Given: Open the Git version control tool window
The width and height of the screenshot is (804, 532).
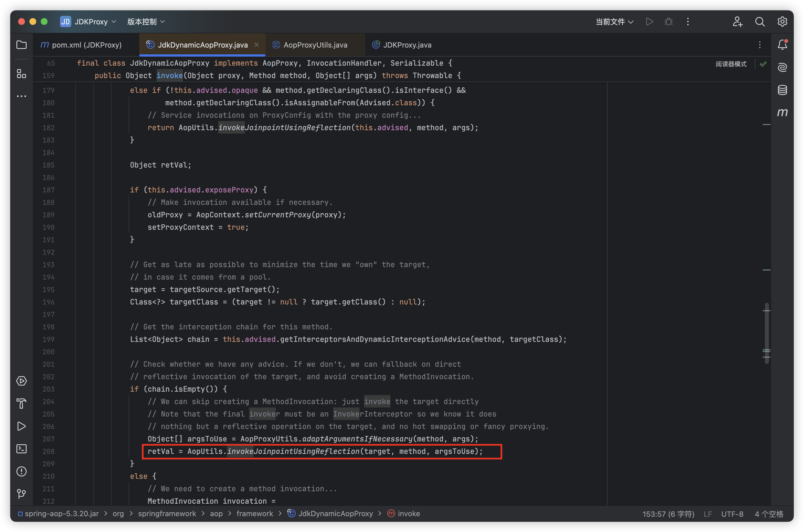Looking at the screenshot, I should click(x=22, y=494).
